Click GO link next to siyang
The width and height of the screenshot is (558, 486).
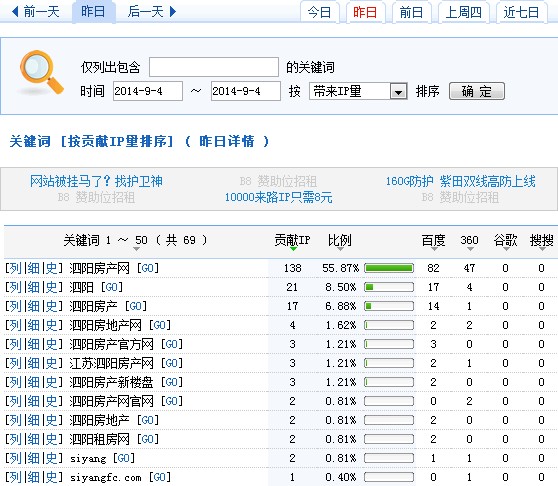[124, 458]
